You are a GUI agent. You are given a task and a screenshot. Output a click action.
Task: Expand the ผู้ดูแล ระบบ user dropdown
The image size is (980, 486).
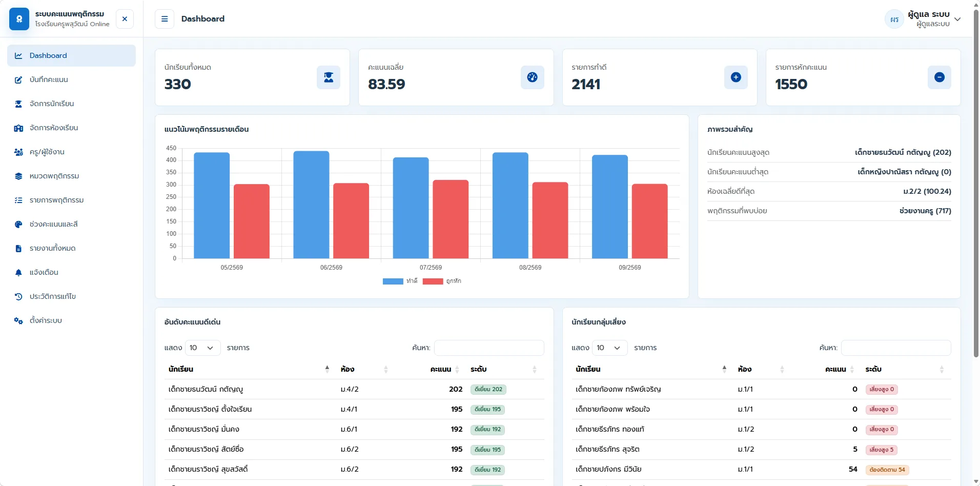[x=957, y=19]
